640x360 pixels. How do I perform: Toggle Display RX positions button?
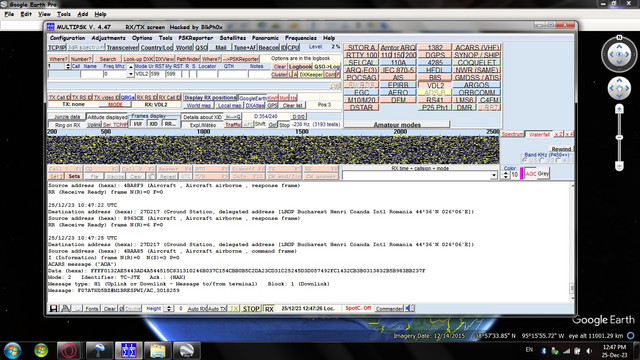tap(210, 98)
